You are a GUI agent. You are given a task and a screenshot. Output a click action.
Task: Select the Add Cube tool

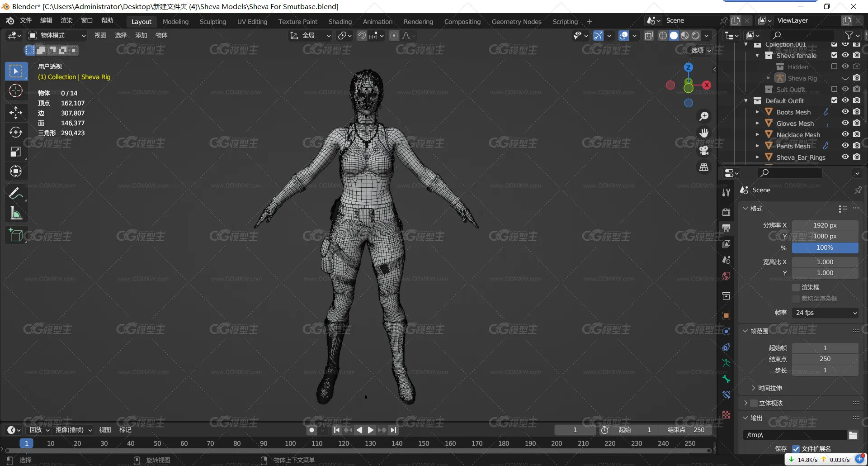tap(16, 235)
